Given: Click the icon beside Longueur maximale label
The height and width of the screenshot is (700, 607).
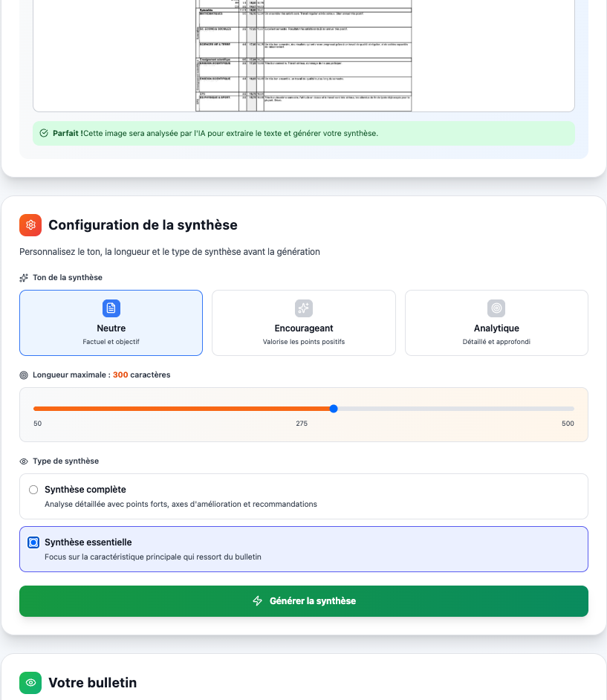Looking at the screenshot, I should (x=22, y=375).
